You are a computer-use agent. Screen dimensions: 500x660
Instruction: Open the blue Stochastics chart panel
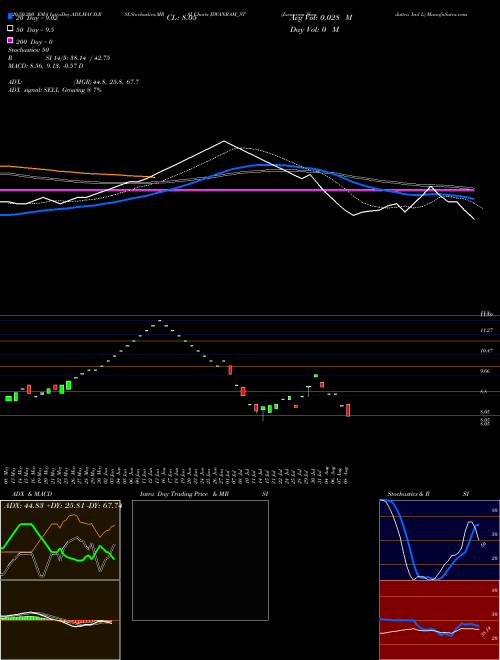pos(439,540)
